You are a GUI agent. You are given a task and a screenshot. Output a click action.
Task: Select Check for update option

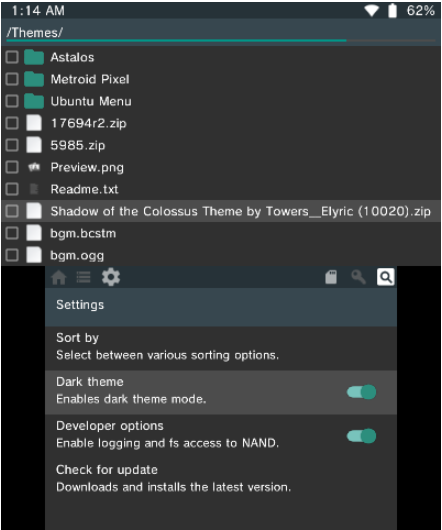click(x=221, y=479)
